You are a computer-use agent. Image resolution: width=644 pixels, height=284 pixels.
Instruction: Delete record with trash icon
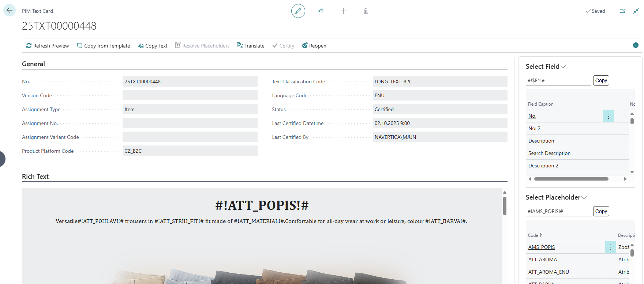(x=366, y=11)
